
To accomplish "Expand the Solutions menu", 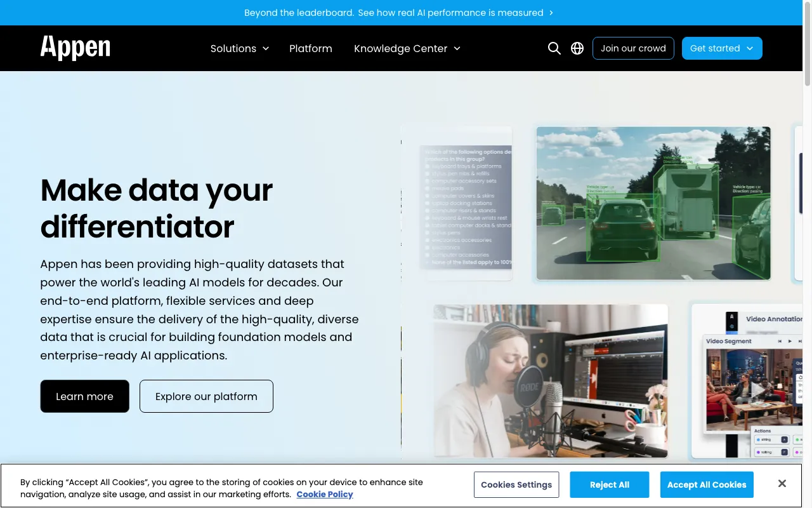I will [240, 48].
